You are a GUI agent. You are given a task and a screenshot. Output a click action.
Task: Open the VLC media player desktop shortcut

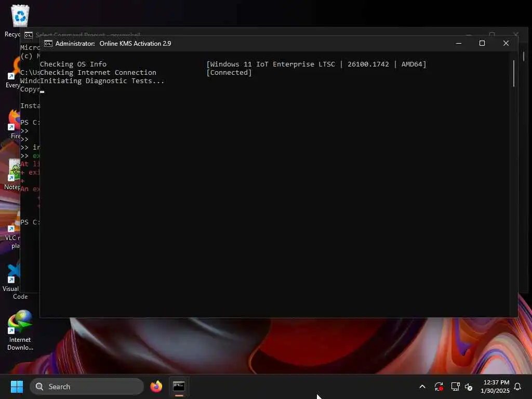pos(11,229)
